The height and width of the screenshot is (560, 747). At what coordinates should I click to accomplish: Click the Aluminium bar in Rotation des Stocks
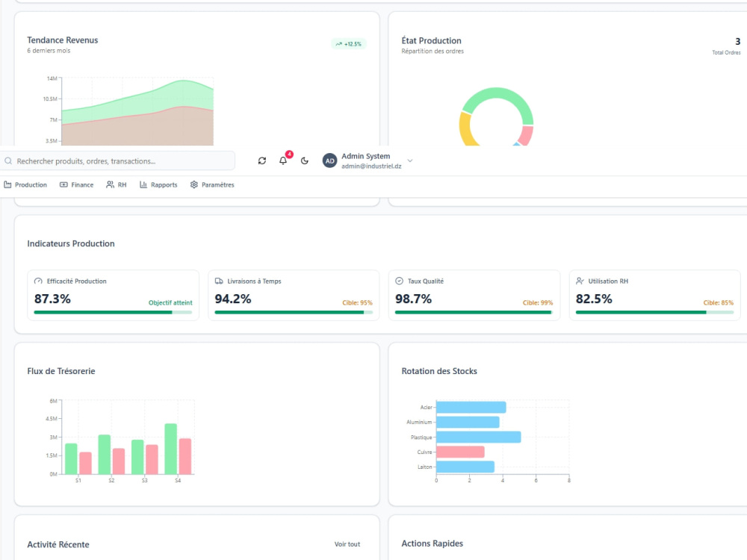pos(468,422)
